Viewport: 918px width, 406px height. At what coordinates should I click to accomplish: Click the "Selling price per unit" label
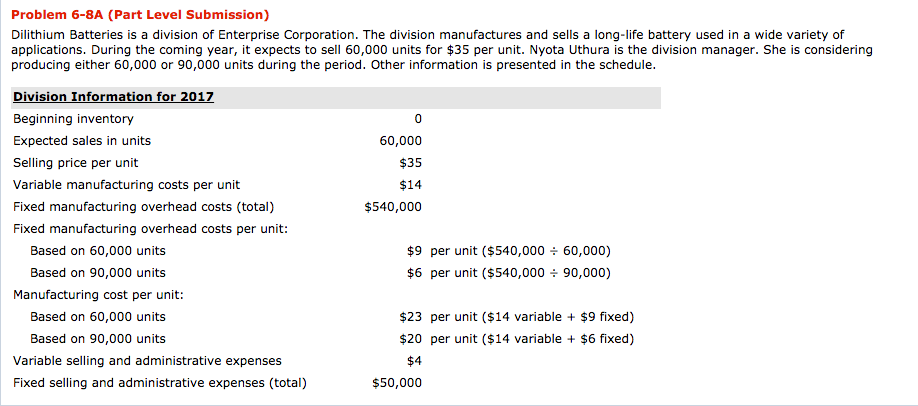75,163
